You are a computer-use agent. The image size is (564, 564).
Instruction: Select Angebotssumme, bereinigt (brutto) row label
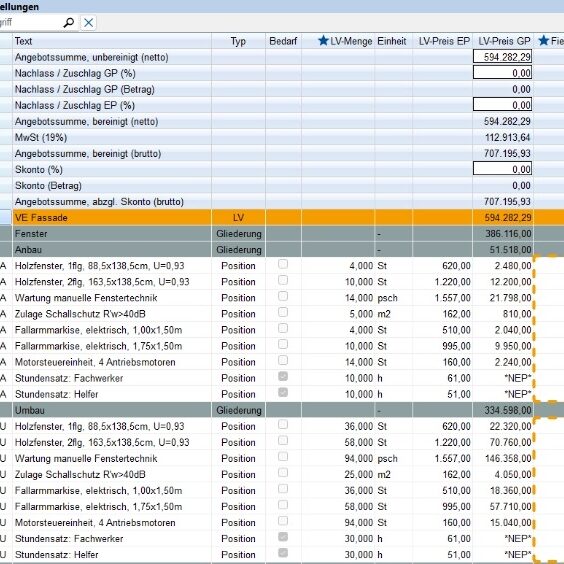pos(88,154)
